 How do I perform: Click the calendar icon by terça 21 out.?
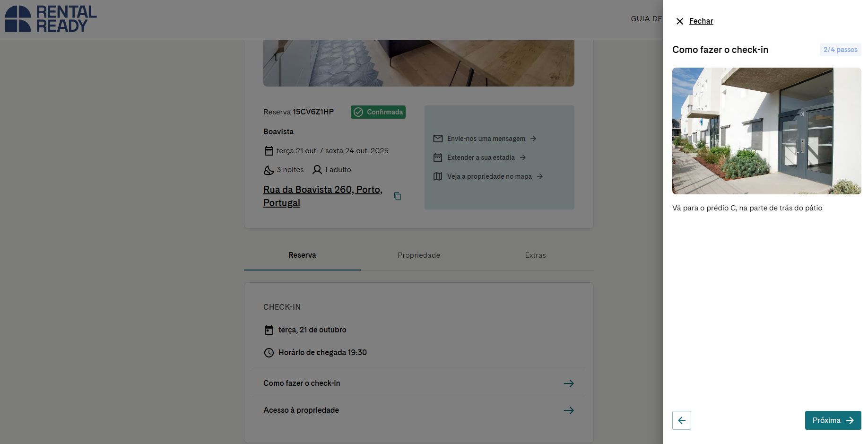click(x=269, y=151)
